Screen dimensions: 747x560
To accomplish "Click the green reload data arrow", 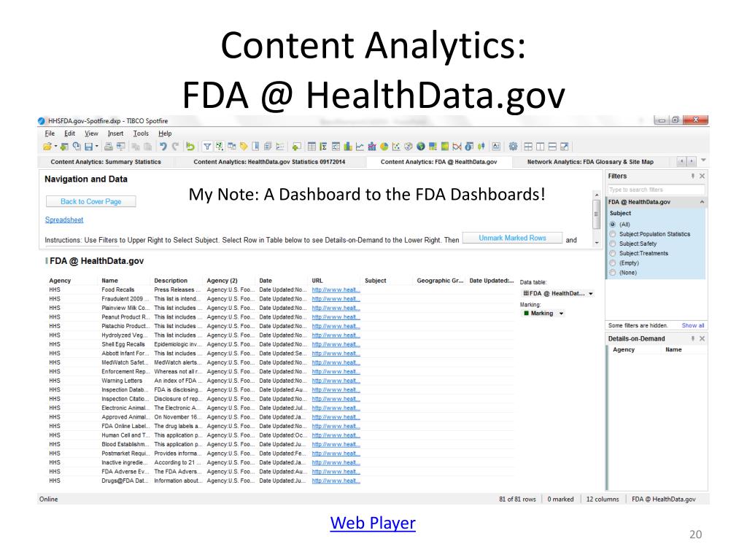I will click(190, 147).
